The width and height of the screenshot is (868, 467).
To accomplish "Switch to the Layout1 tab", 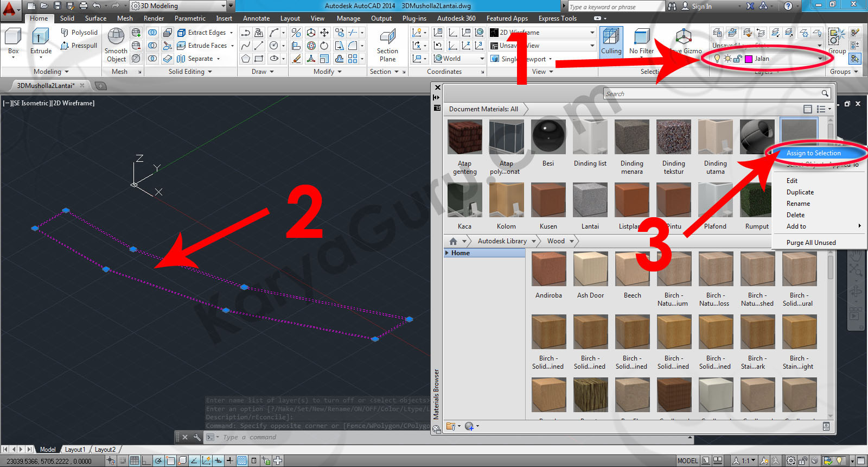I will [x=75, y=450].
